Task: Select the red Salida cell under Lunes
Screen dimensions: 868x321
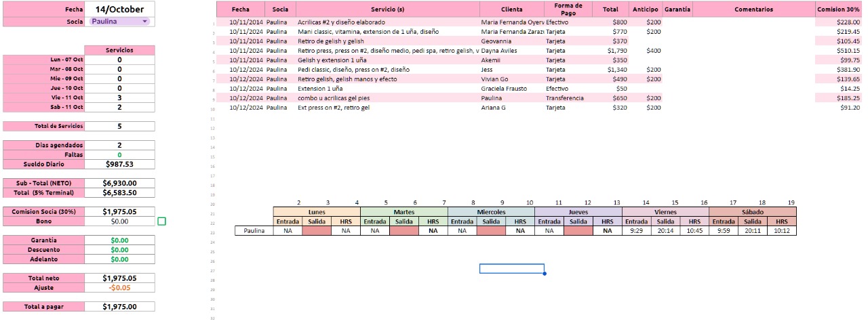Action: tap(316, 231)
